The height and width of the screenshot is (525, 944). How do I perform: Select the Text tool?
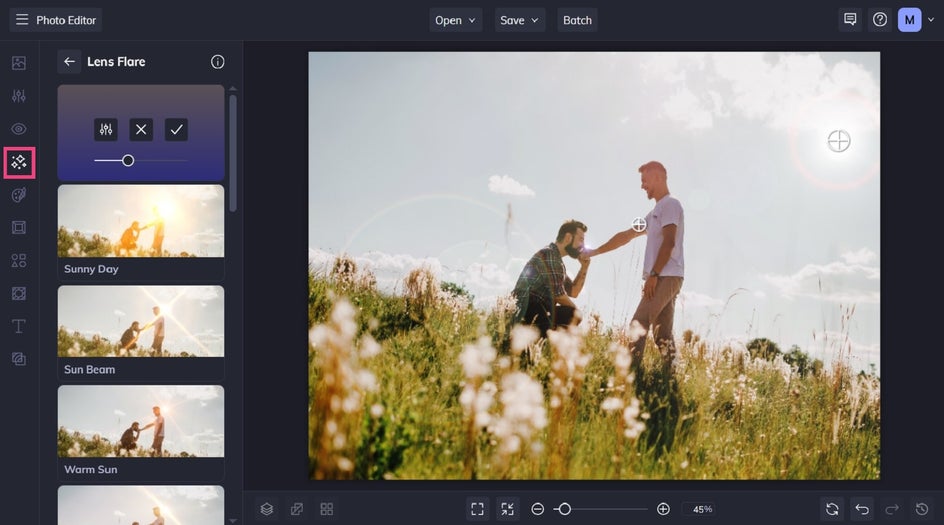(19, 326)
